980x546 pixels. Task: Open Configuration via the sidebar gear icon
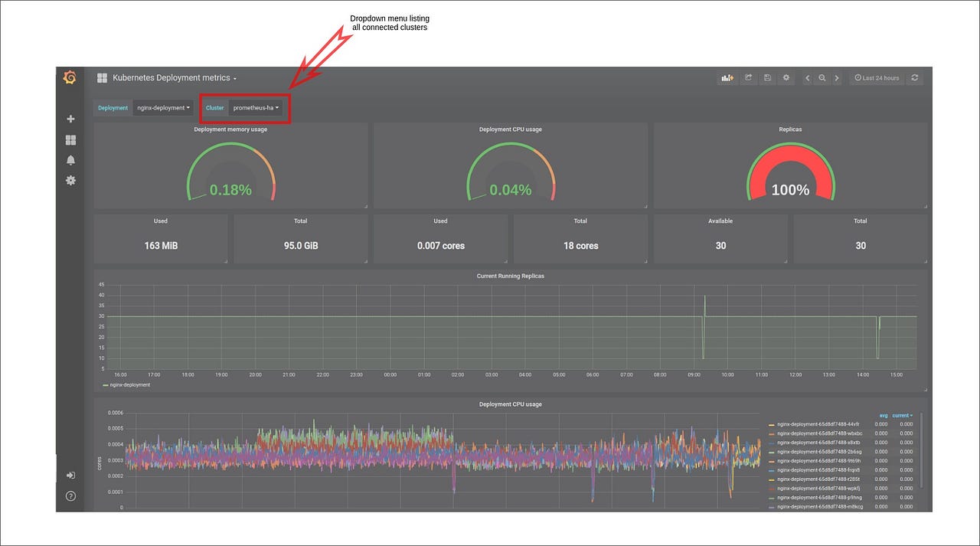click(70, 180)
